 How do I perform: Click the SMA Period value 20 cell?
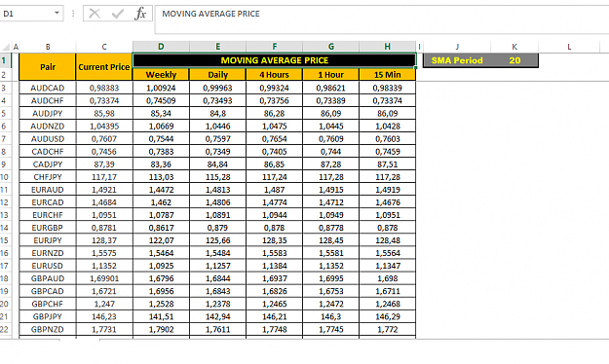514,60
